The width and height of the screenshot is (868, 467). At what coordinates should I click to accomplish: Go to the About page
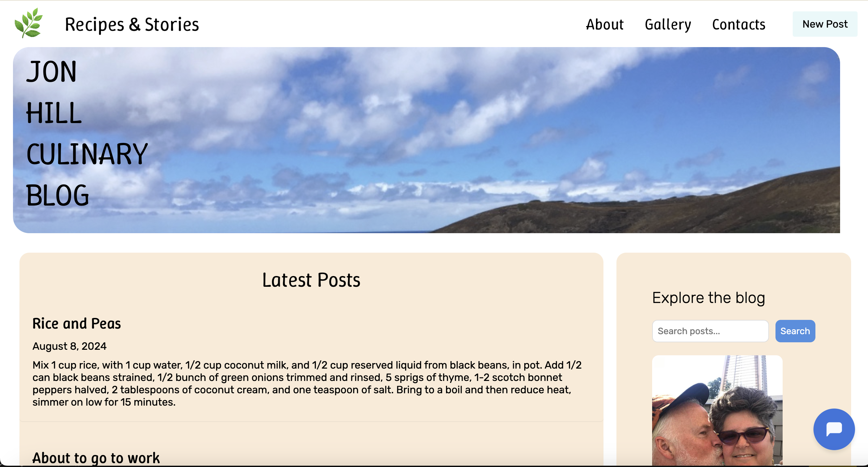point(604,24)
